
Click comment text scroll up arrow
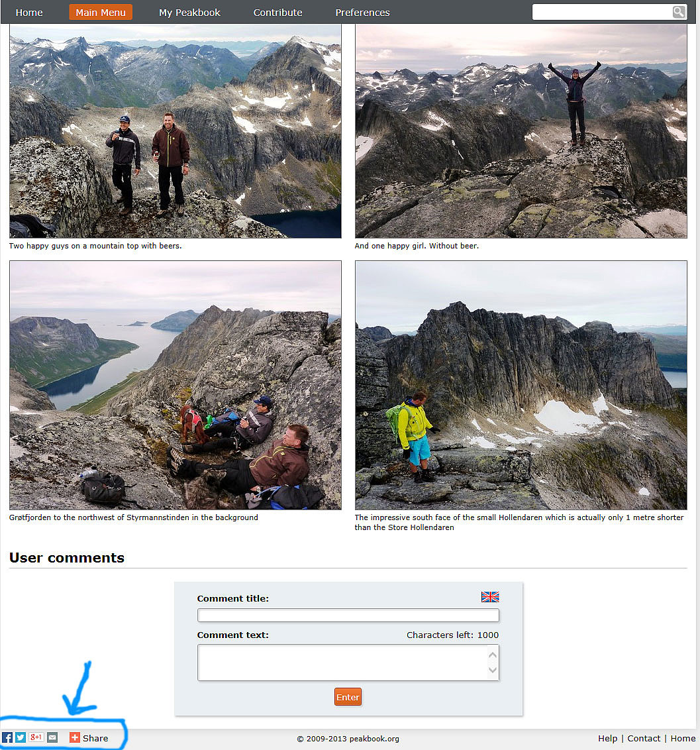[x=493, y=655]
